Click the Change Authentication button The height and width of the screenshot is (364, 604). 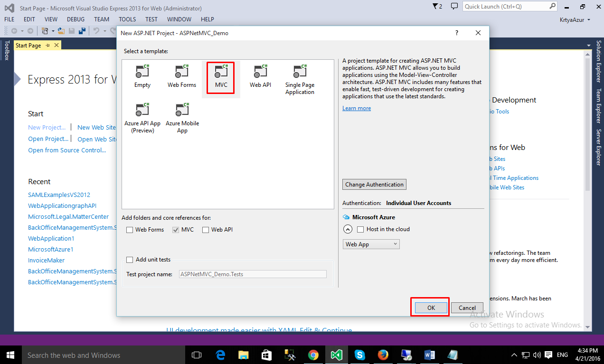(x=374, y=185)
